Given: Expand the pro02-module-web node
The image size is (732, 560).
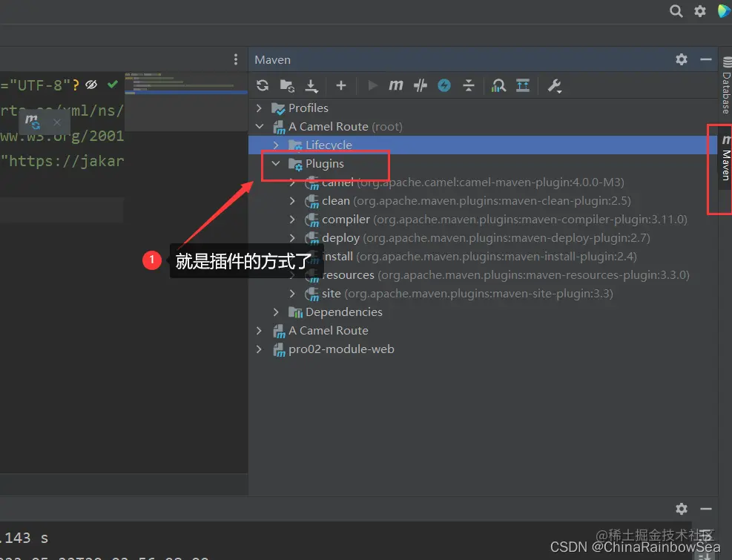Looking at the screenshot, I should click(259, 349).
